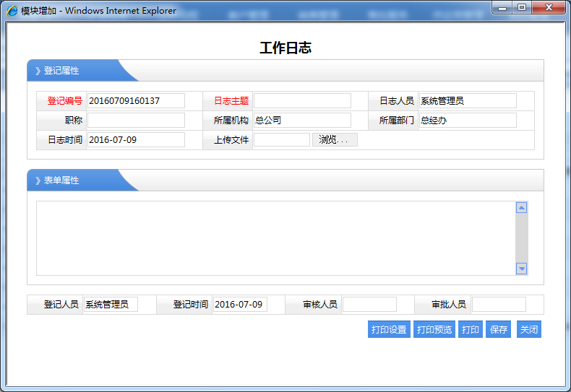Click the scroll down arrow in text area
Screen dimensions: 571x392
click(521, 269)
